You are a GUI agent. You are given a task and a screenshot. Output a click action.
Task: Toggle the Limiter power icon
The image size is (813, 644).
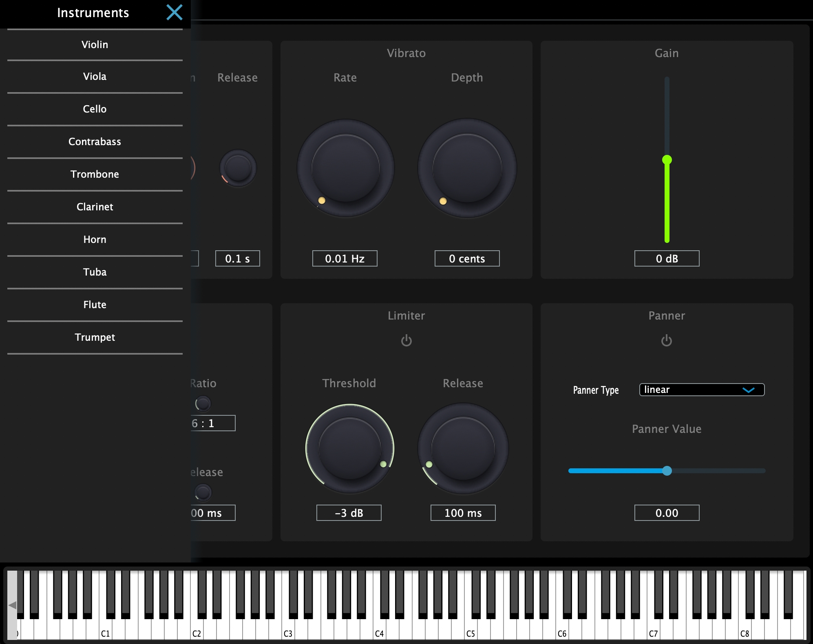406,340
